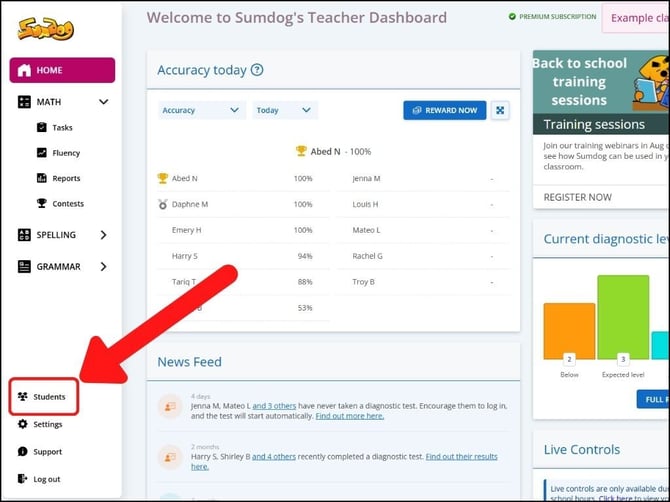Click the Fluency chart icon
Screen dimensions: 670x502
click(41, 153)
